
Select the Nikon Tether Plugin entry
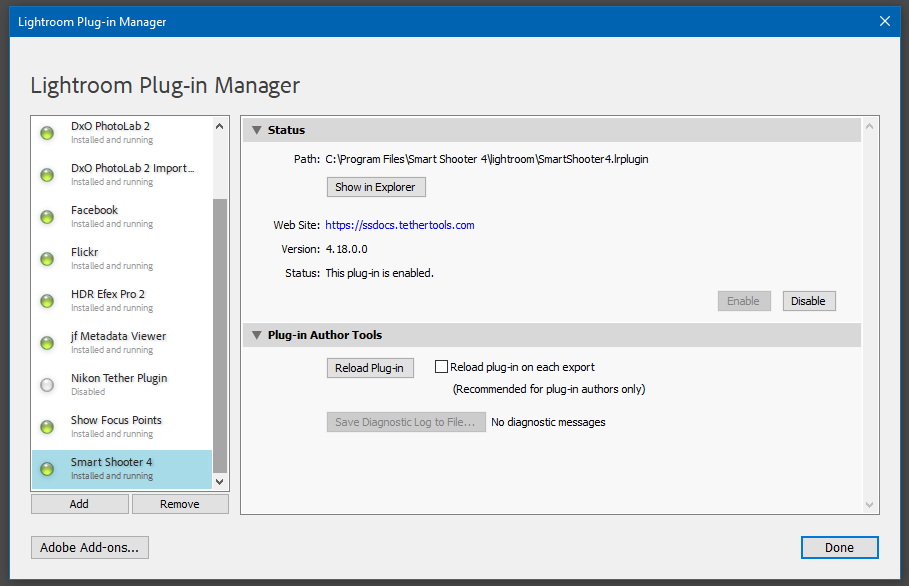click(122, 384)
